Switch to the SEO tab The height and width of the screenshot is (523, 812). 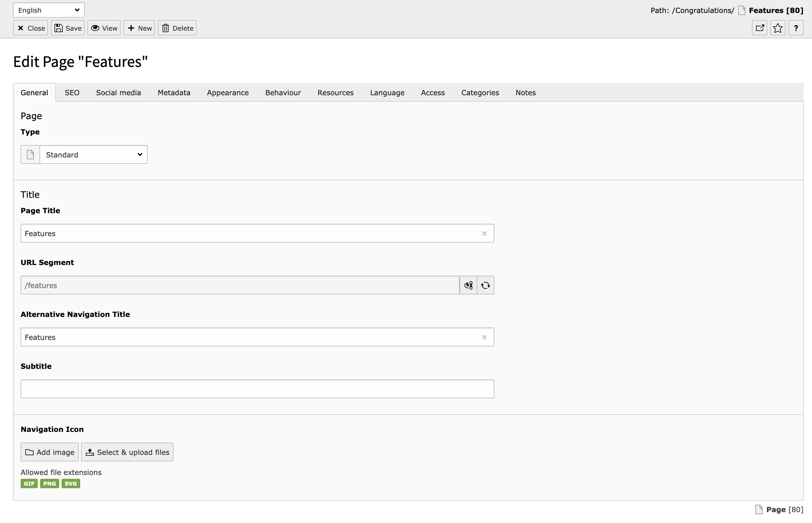point(72,93)
